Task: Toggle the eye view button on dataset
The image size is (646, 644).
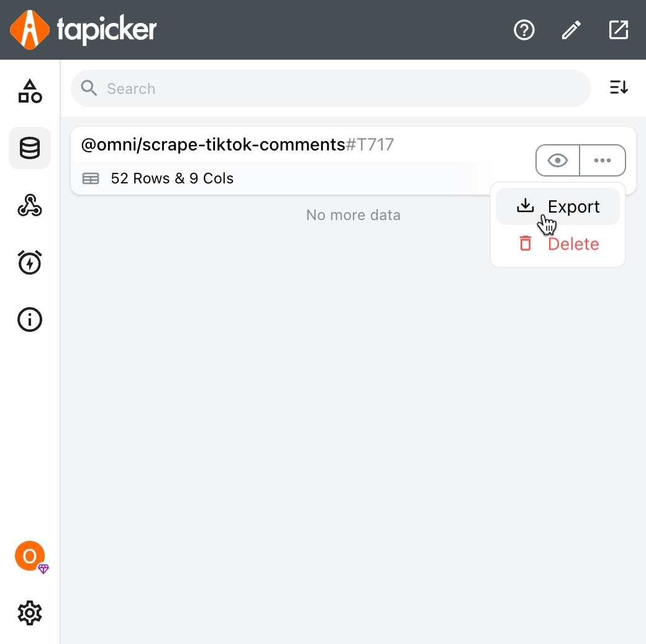Action: click(558, 160)
